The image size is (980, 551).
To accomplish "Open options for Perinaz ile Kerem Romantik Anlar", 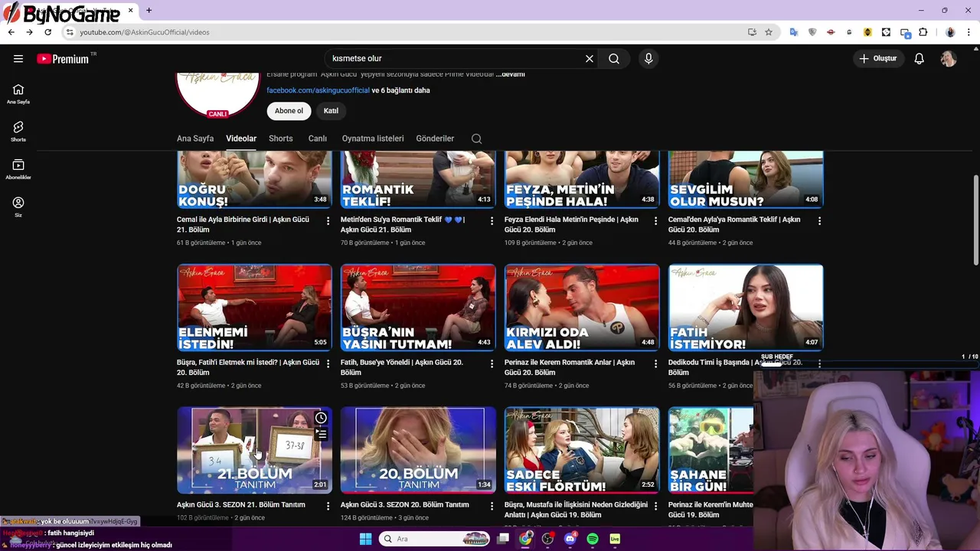I will tap(655, 364).
